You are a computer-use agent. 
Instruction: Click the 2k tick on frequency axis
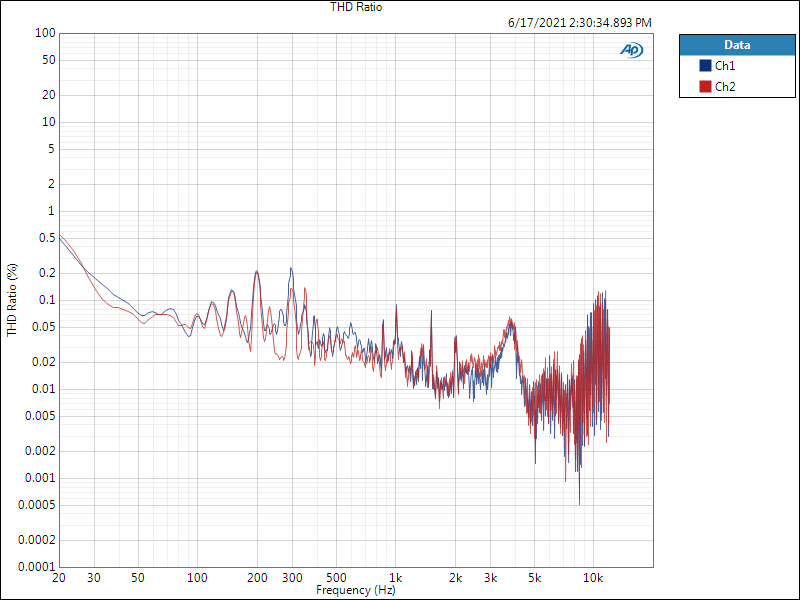pyautogui.click(x=455, y=579)
